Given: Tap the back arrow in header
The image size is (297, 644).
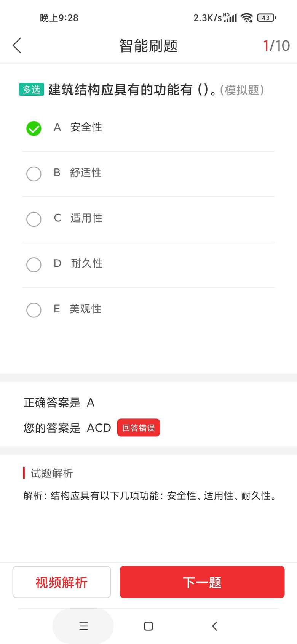Looking at the screenshot, I should coord(17,46).
